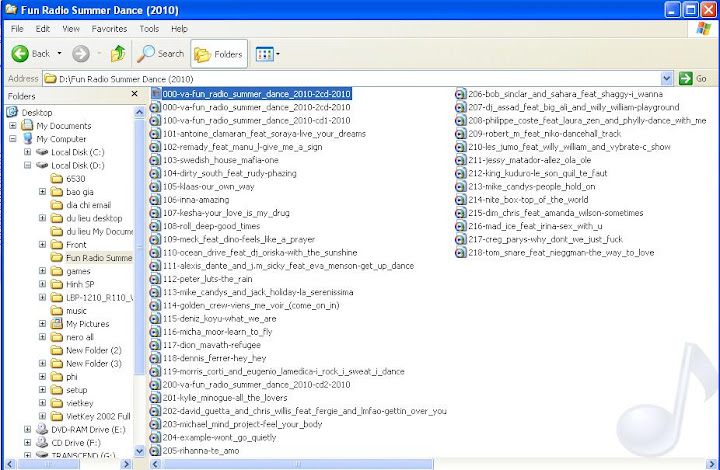
Task: Select the 6530 folder icon
Action: coord(57,178)
